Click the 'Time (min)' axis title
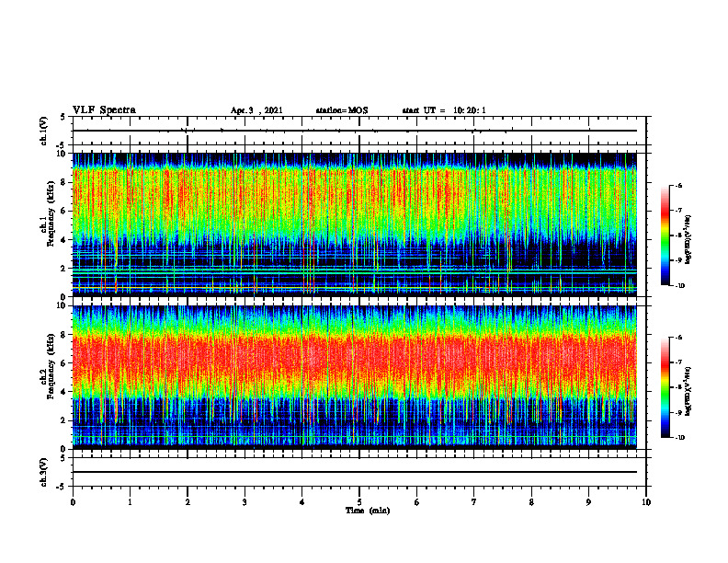Image resolution: width=728 pixels, height=563 pixels. tap(368, 511)
